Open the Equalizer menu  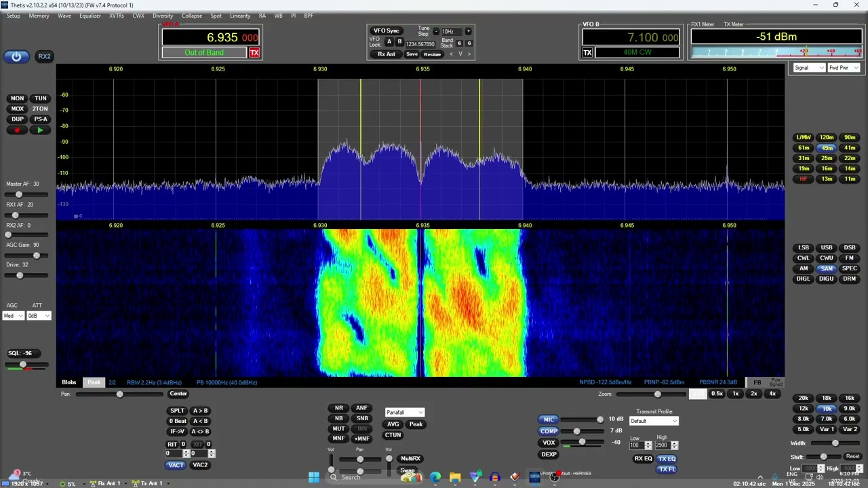(x=90, y=16)
